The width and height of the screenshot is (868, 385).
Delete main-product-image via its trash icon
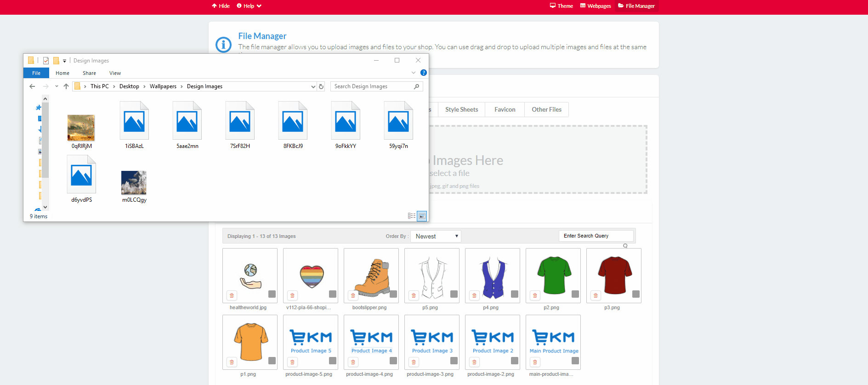pos(535,362)
